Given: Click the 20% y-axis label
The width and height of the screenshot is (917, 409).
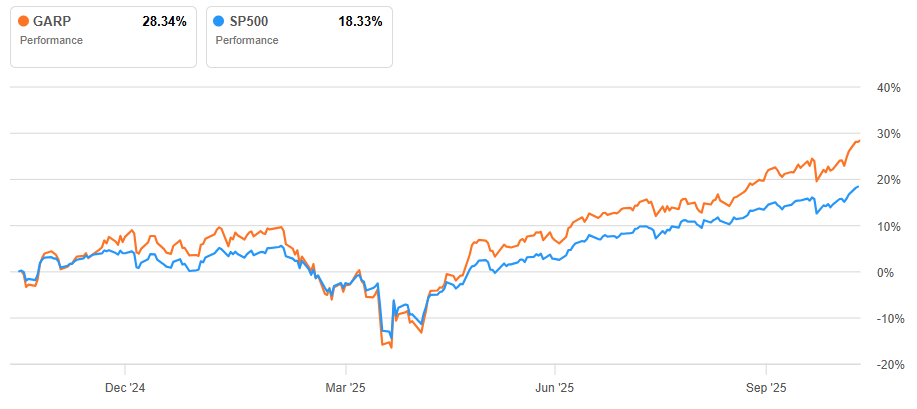Looking at the screenshot, I should coord(889,180).
